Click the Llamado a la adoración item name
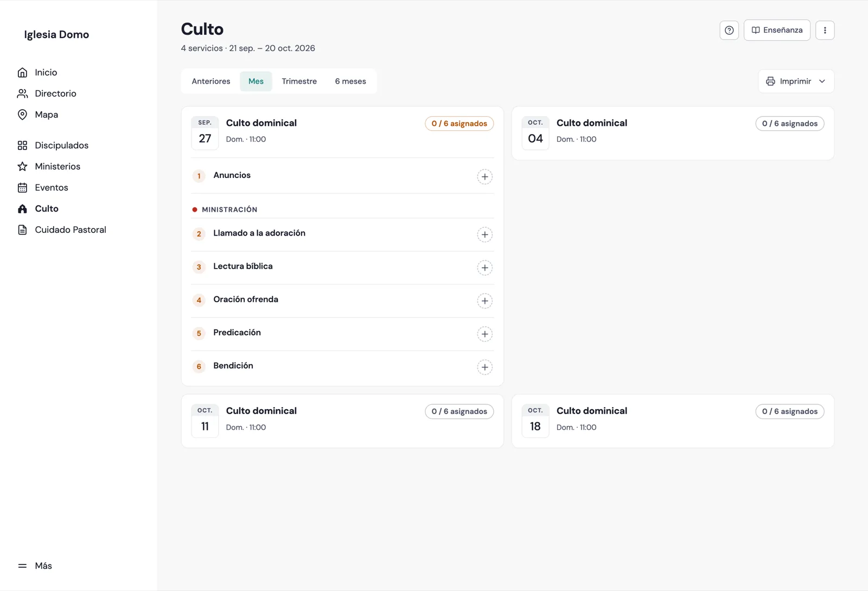This screenshot has width=868, height=591. pyautogui.click(x=259, y=233)
